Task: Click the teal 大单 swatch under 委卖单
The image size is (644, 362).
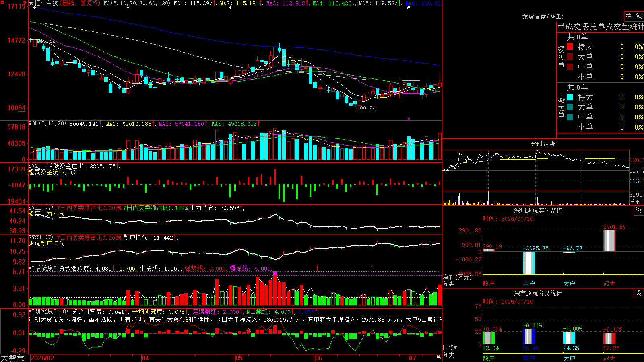Action: click(x=570, y=107)
